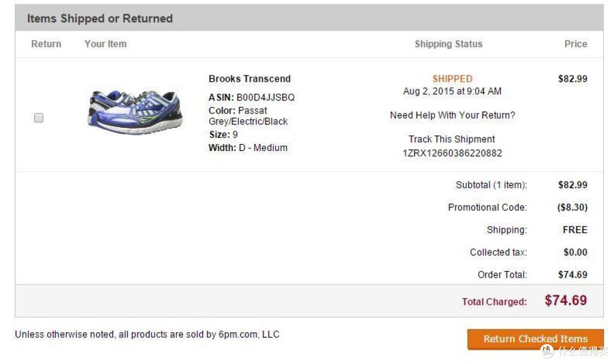Click tracking number 1ZRX12660386220882
Image resolution: width=614 pixels, height=364 pixels.
pyautogui.click(x=453, y=153)
